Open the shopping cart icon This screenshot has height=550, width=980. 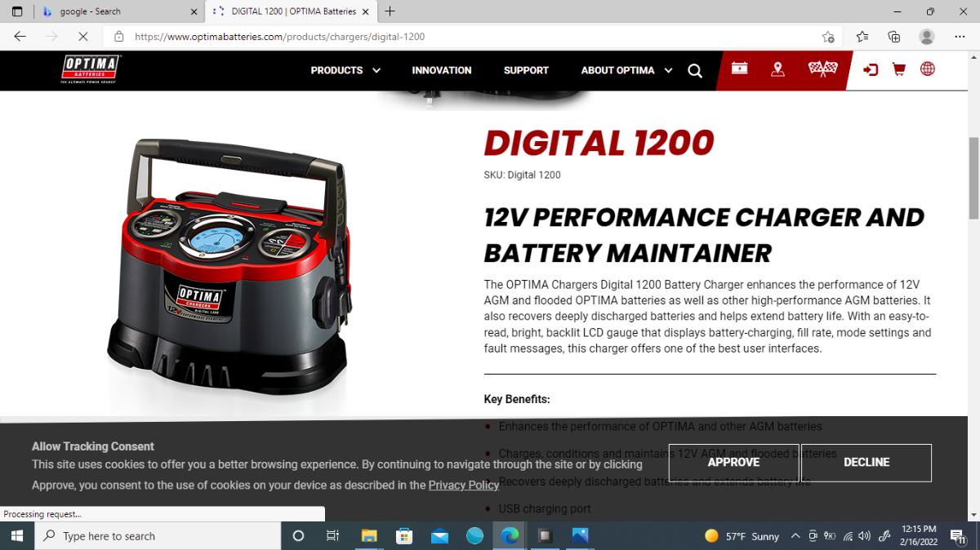[x=898, y=69]
